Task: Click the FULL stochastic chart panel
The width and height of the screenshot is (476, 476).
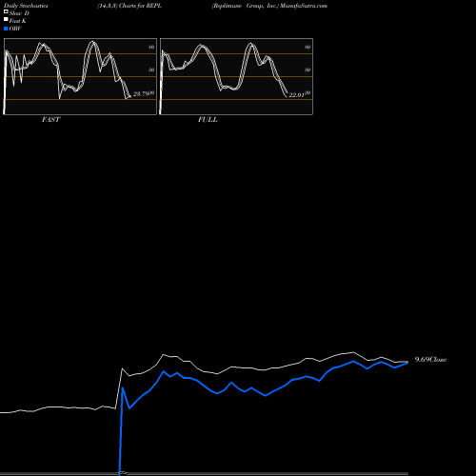Action: 236,76
